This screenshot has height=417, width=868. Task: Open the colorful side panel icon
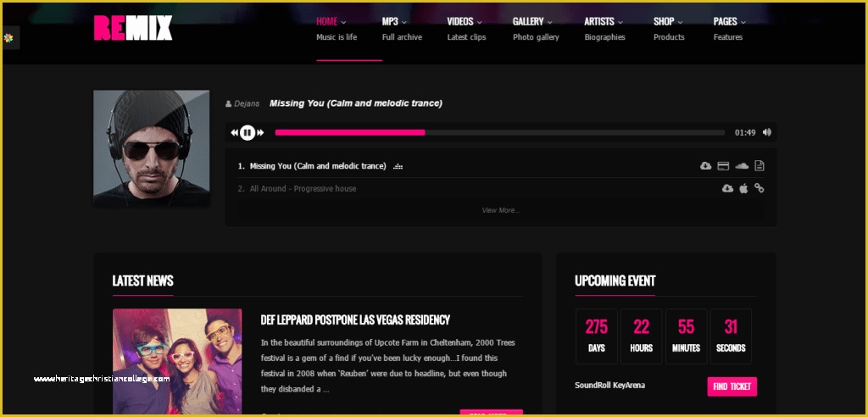[8, 38]
